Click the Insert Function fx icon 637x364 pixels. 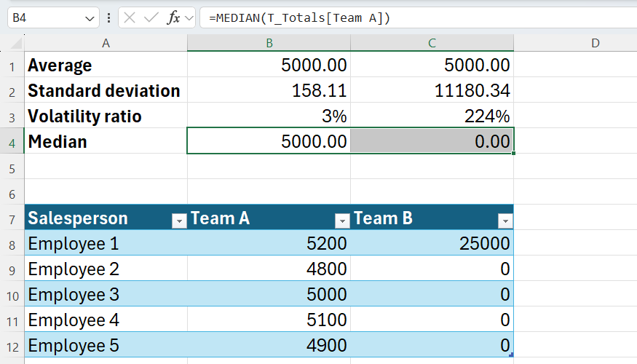(173, 18)
